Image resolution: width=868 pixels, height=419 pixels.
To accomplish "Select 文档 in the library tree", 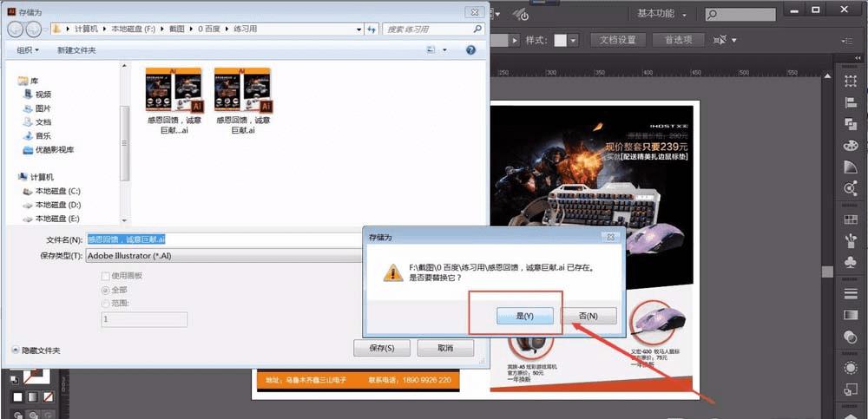I will point(43,121).
